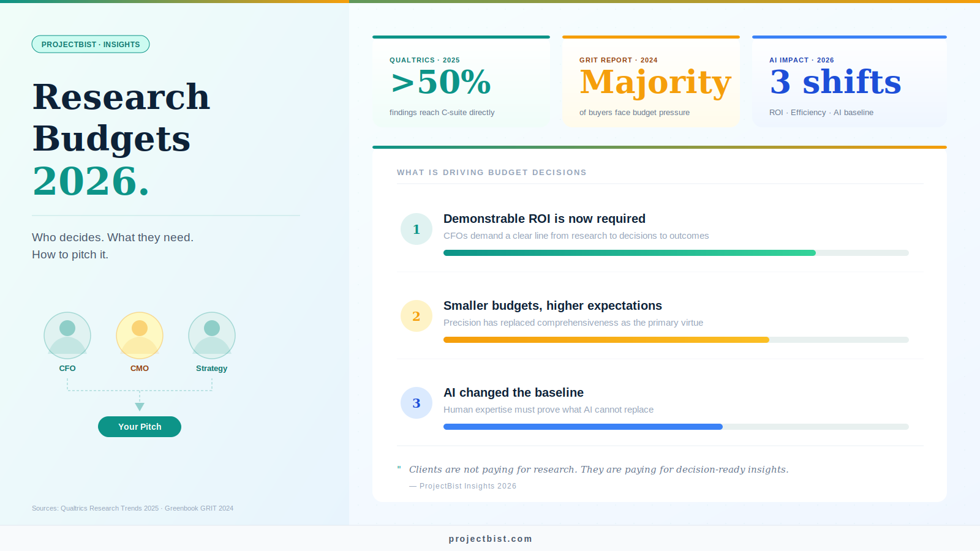The width and height of the screenshot is (980, 551).
Task: Open the projectbist.com footer link
Action: point(490,539)
